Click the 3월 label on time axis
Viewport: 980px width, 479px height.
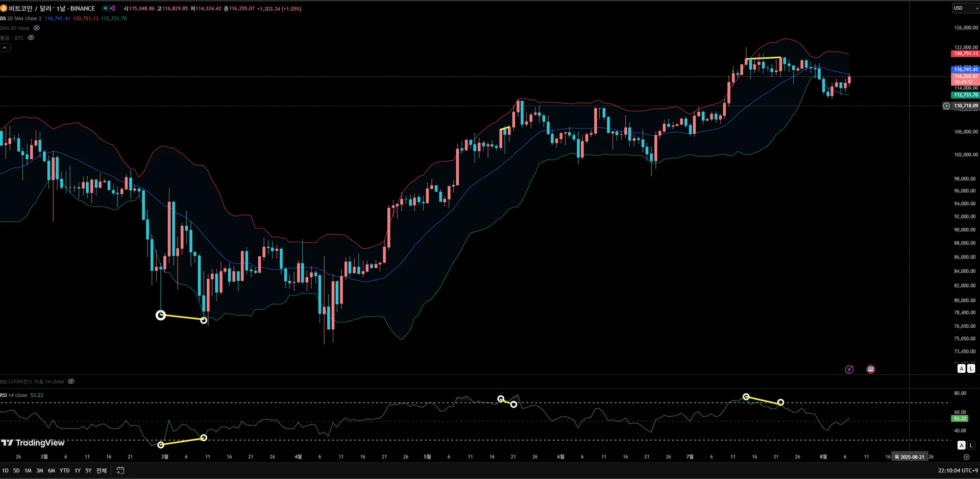coord(164,457)
